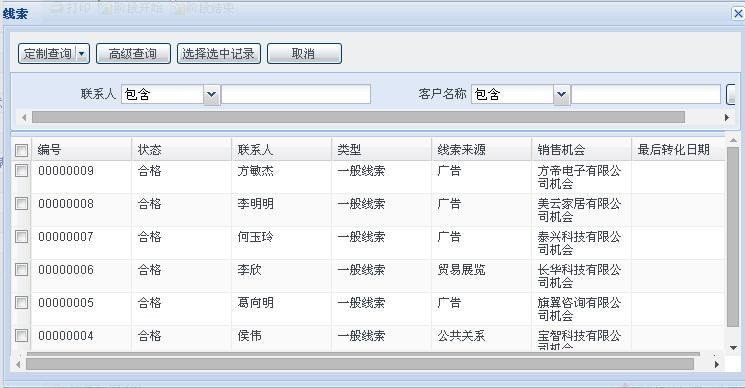
Task: Check the row 00000004 checkbox
Action: 21,336
